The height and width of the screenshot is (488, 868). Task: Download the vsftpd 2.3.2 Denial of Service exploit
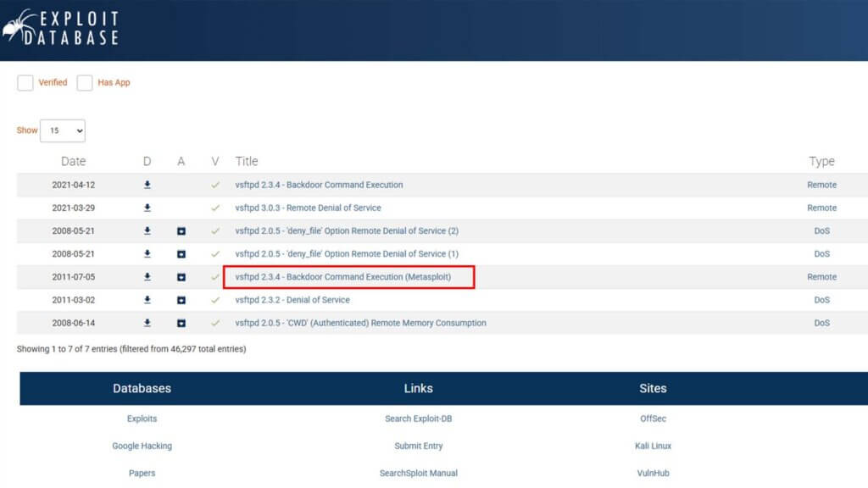coord(147,300)
